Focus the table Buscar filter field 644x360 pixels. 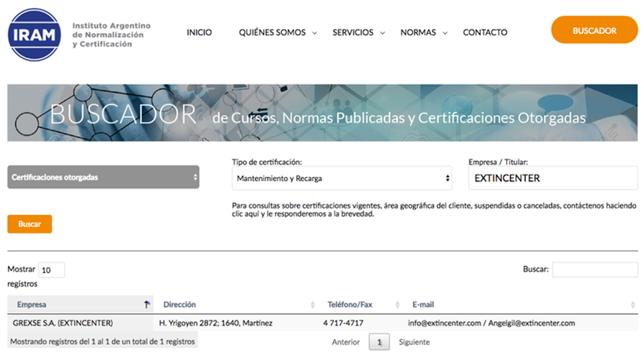point(595,270)
